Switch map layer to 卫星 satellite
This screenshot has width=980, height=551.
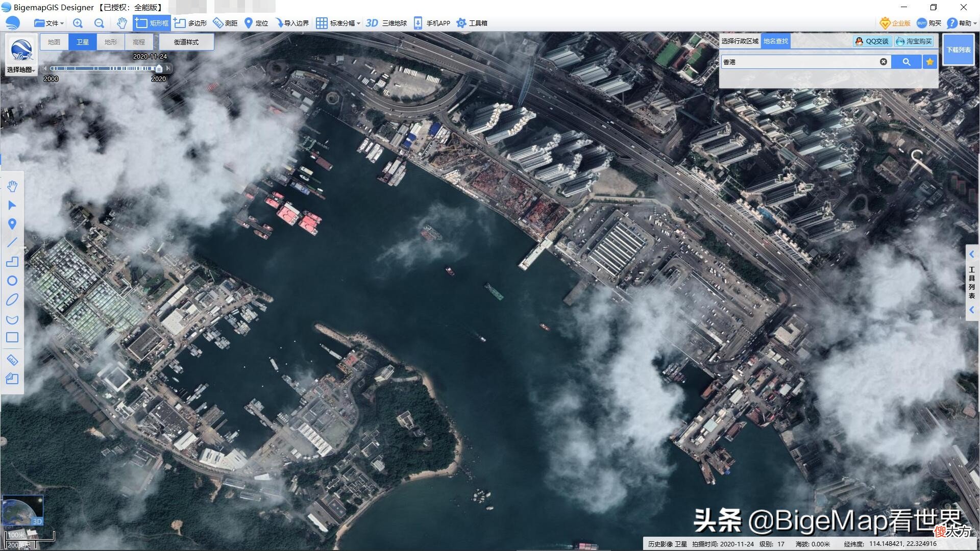coord(83,42)
